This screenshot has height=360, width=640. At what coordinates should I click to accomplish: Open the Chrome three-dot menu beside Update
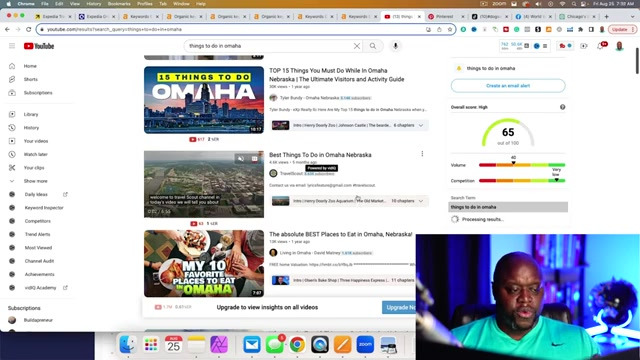click(x=633, y=29)
